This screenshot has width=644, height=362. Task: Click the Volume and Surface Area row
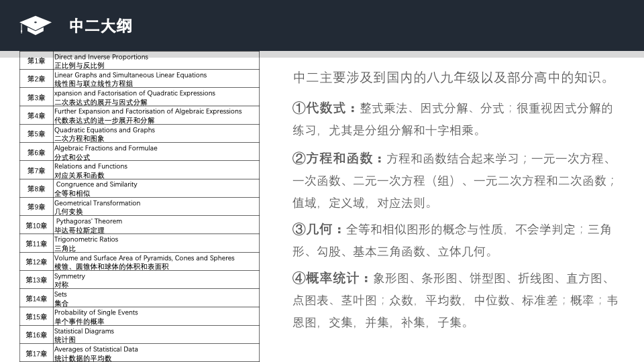[x=140, y=261]
